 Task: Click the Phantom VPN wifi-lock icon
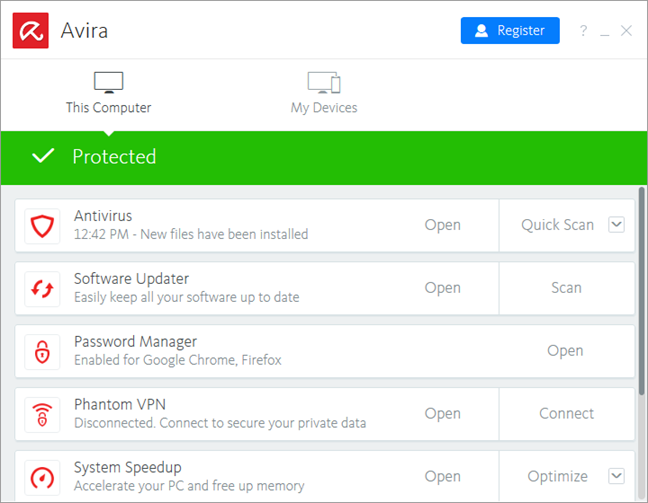(42, 415)
